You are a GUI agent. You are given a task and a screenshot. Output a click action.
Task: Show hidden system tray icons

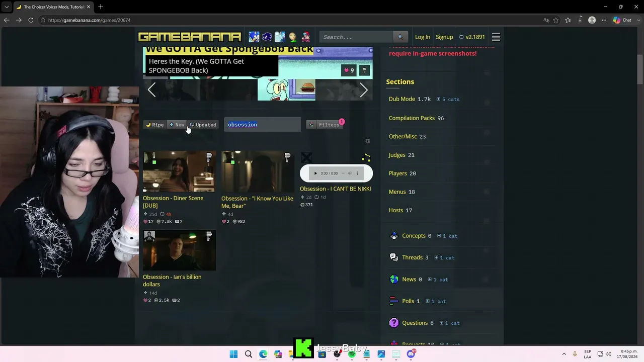tap(564, 354)
